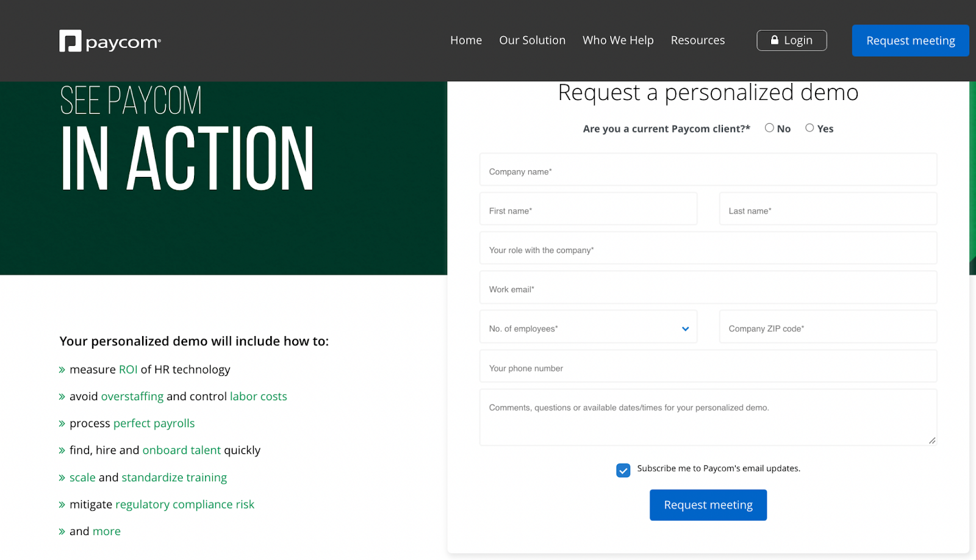Click Are you a current Paycom client label
Screen dimensions: 976x560
point(666,129)
